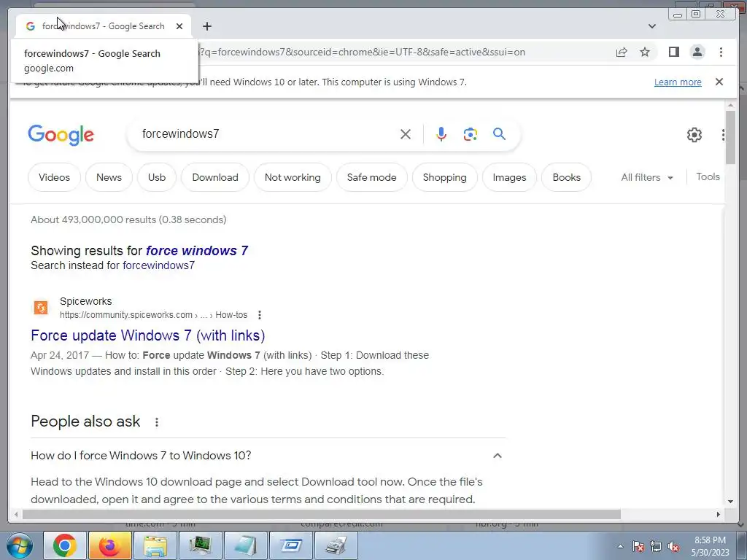This screenshot has width=747, height=560.
Task: Open the Chrome profile avatar menu
Action: (697, 52)
